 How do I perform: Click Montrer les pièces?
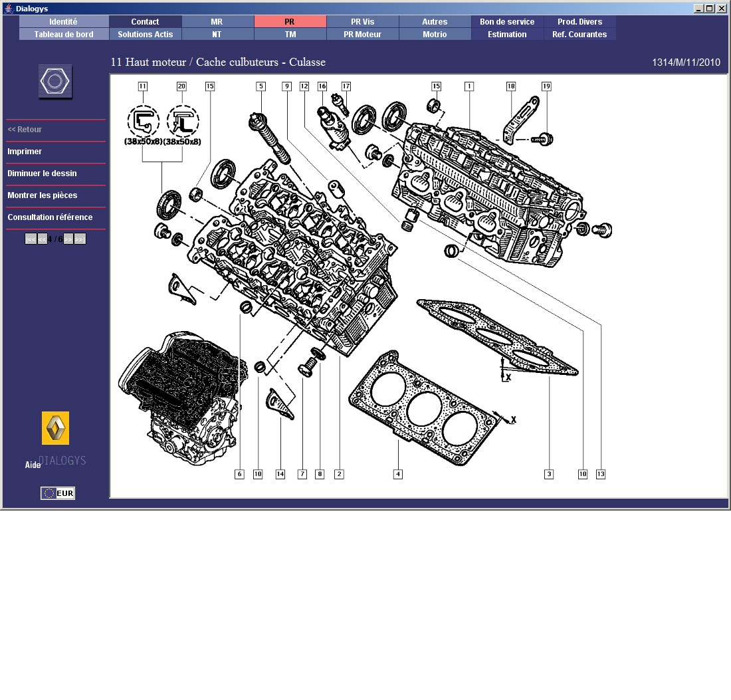tap(42, 195)
